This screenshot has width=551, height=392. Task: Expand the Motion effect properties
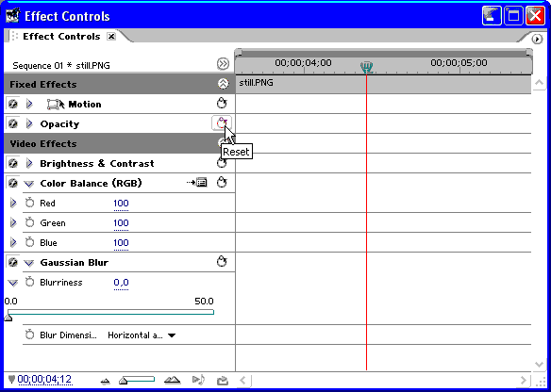click(x=29, y=105)
